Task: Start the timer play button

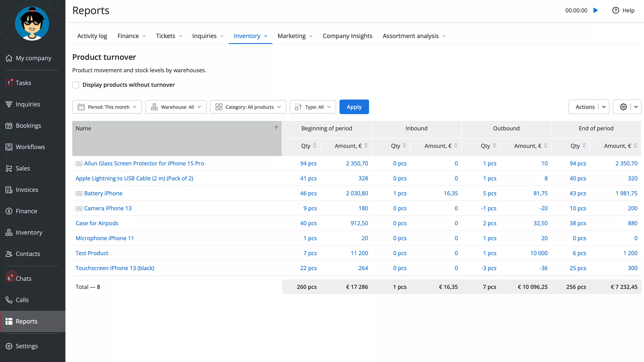Action: [595, 10]
